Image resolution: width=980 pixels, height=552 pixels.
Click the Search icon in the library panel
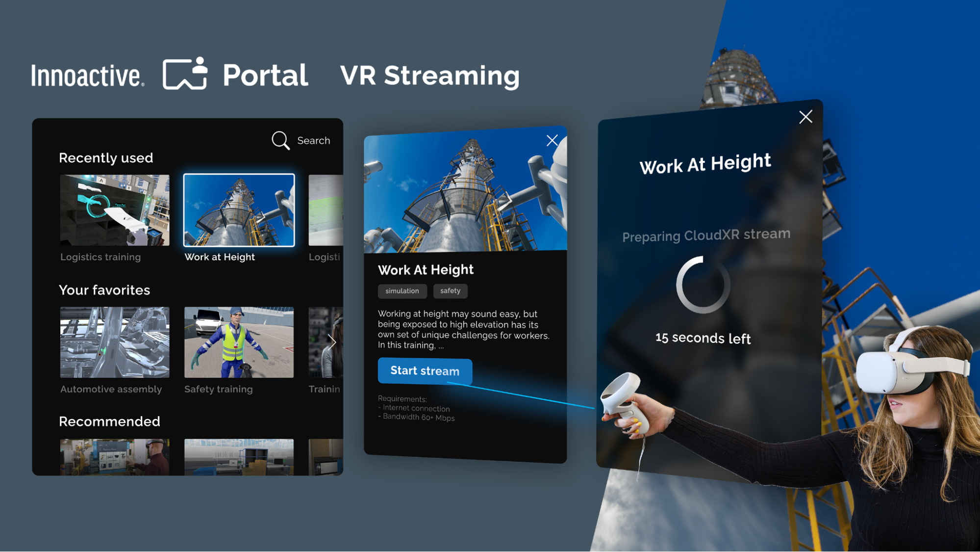click(281, 141)
